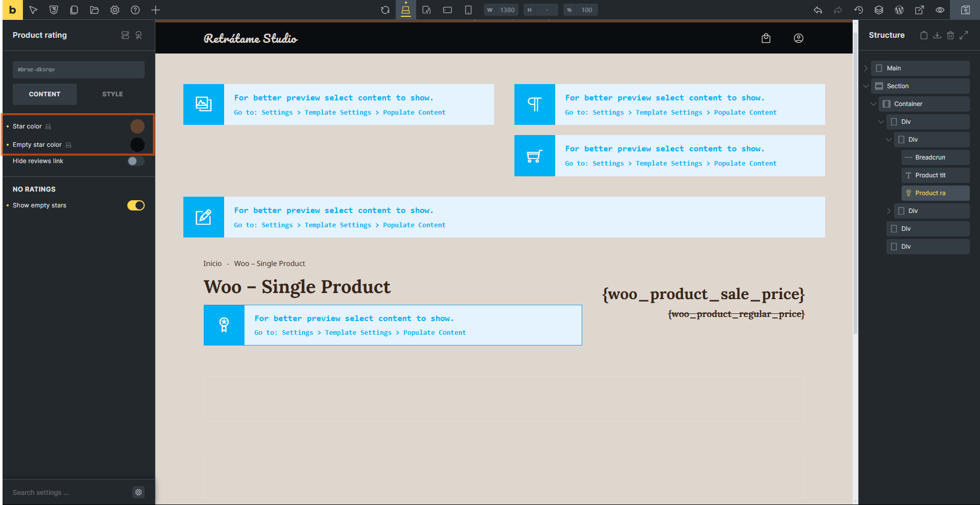The height and width of the screenshot is (505, 980).
Task: Preview the page with the eye icon
Action: (x=940, y=10)
